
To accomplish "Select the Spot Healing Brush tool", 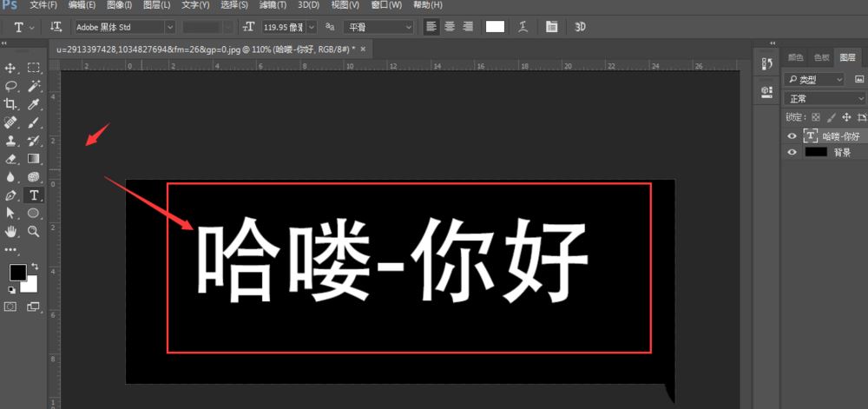I will click(10, 122).
